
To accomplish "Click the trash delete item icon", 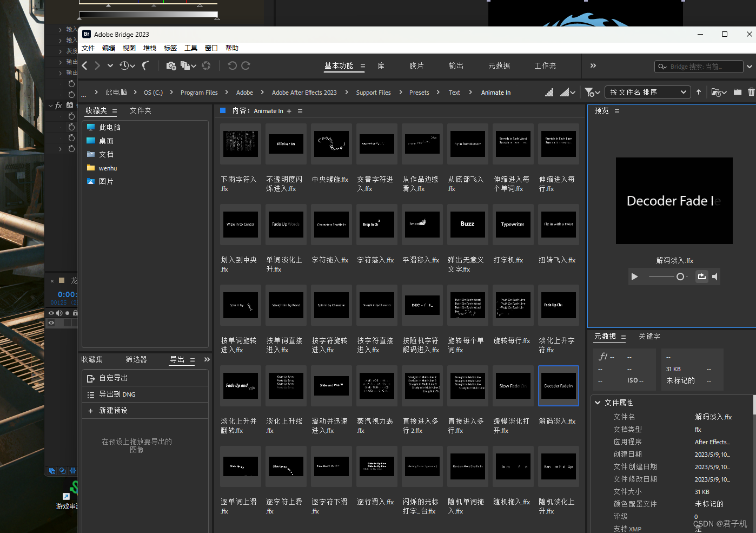I will (x=751, y=92).
